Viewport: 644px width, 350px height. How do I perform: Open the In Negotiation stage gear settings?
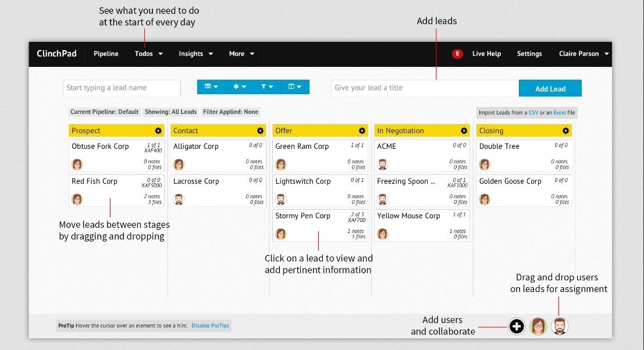(464, 130)
